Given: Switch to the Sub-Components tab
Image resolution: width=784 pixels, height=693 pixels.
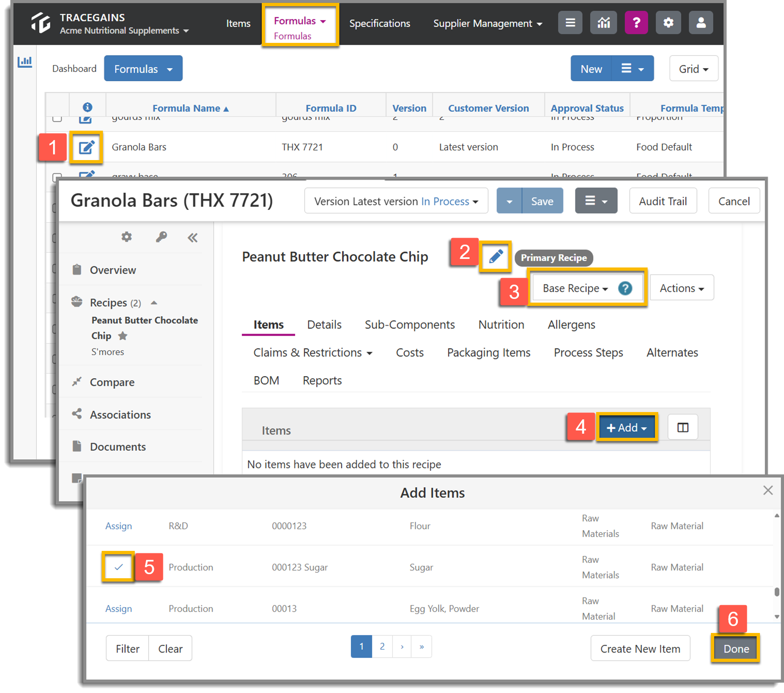Looking at the screenshot, I should point(410,325).
